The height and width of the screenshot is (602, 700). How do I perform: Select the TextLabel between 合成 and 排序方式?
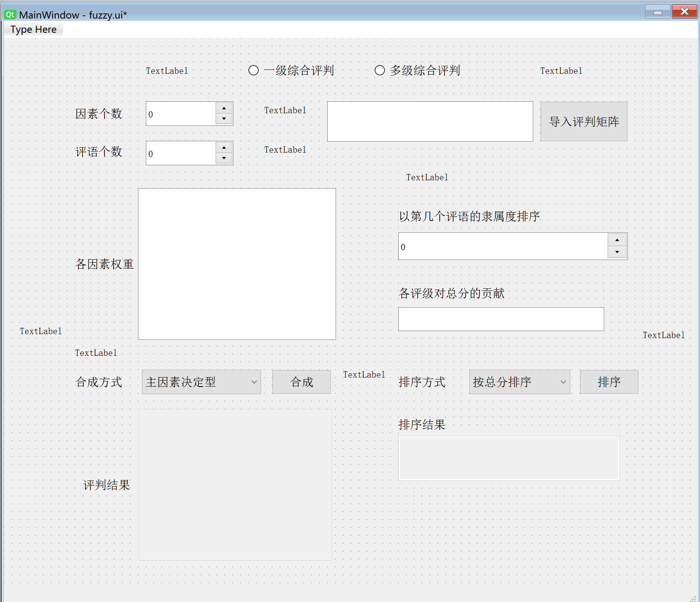click(x=364, y=375)
